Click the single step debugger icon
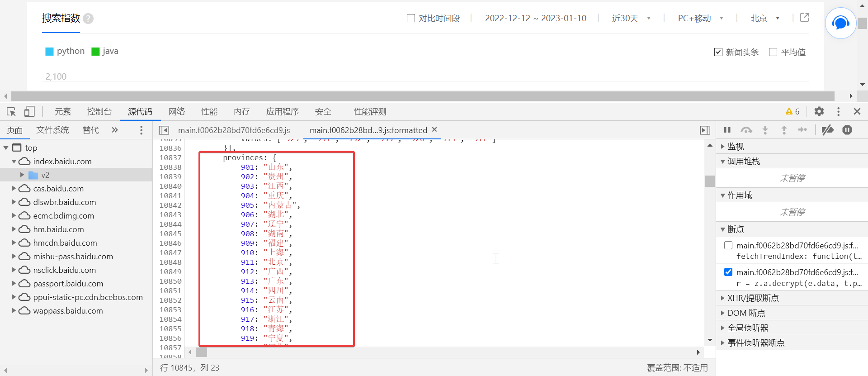868x376 pixels. 802,130
